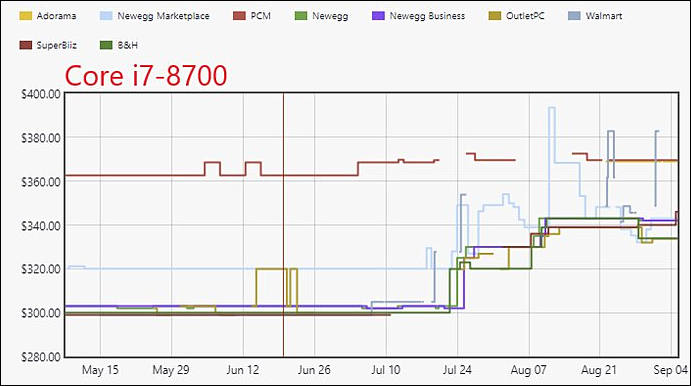The height and width of the screenshot is (386, 691).
Task: Click the May 29 date label
Action: tap(171, 370)
